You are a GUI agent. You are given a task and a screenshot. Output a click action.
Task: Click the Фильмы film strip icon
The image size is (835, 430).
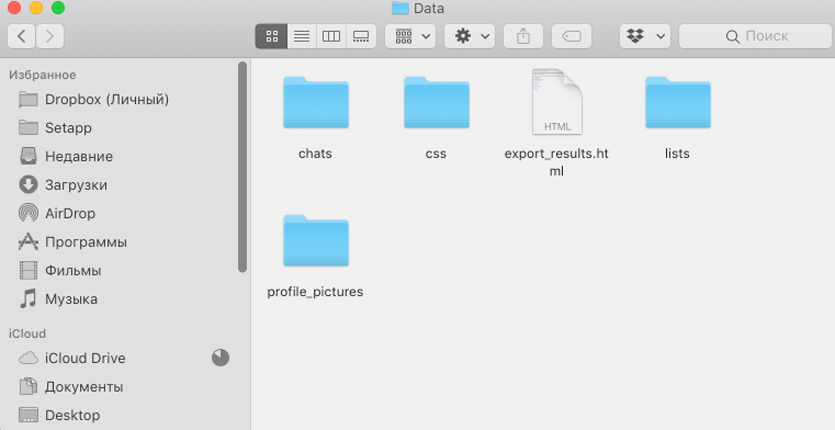coord(28,271)
